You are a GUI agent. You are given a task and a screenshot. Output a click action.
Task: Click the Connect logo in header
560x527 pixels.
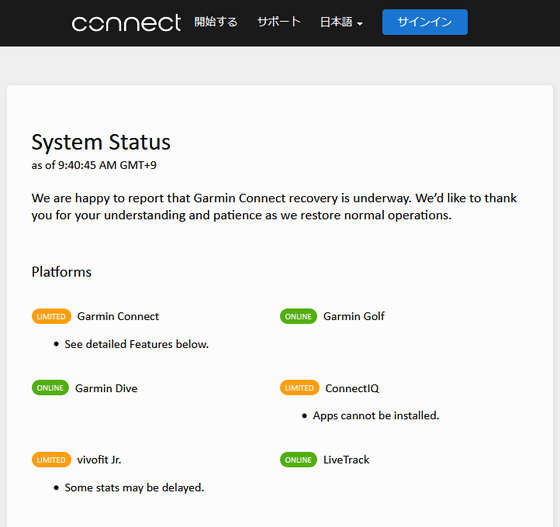pos(126,23)
